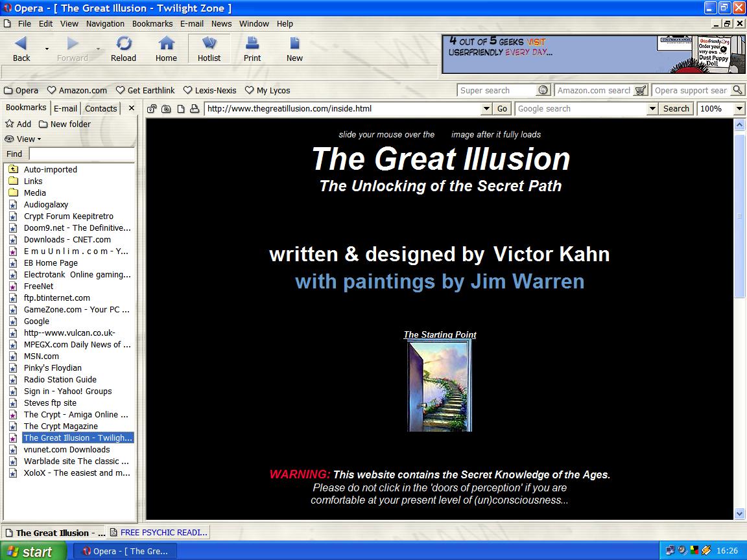Open the View dropdown in bookmarks panel

click(23, 139)
